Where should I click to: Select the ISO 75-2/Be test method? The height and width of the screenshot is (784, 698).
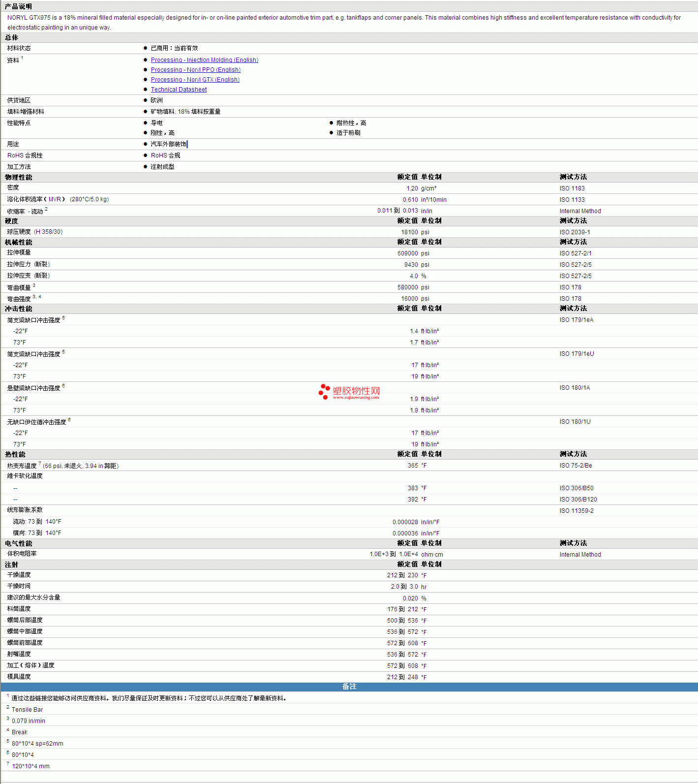click(576, 466)
